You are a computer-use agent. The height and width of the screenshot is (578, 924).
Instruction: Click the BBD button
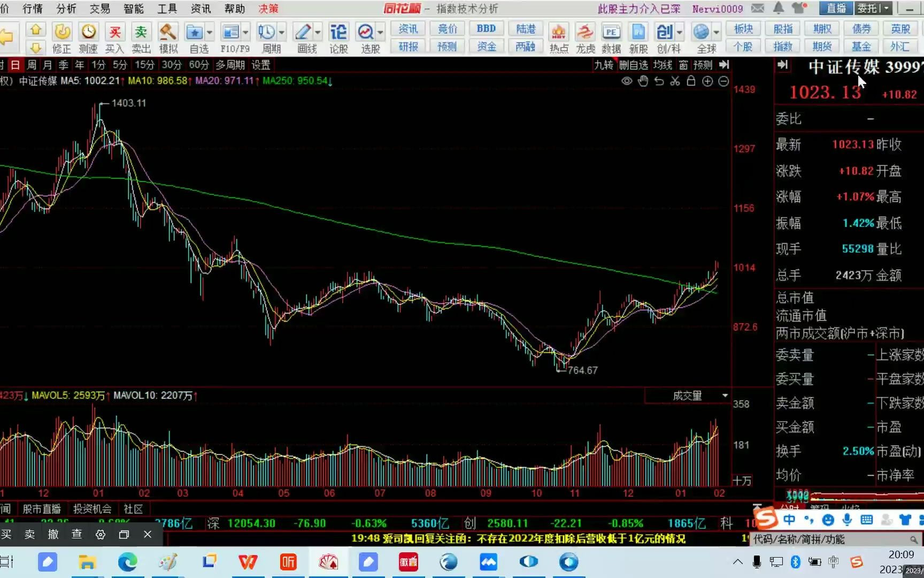click(x=487, y=28)
